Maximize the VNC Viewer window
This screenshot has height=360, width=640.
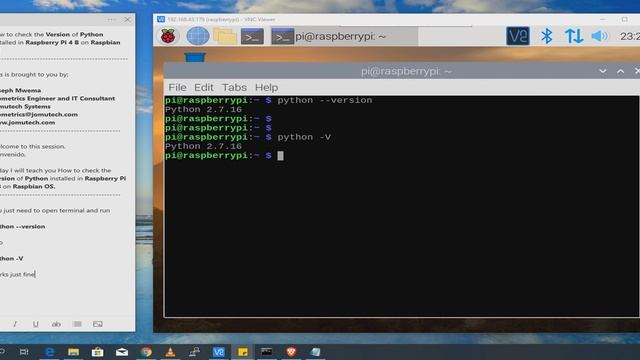(624, 19)
